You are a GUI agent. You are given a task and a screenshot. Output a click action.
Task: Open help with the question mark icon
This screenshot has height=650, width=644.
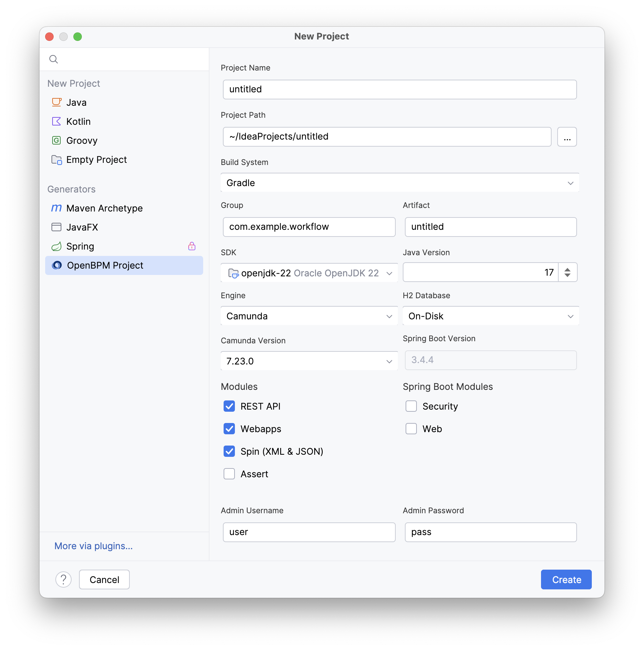coord(63,580)
